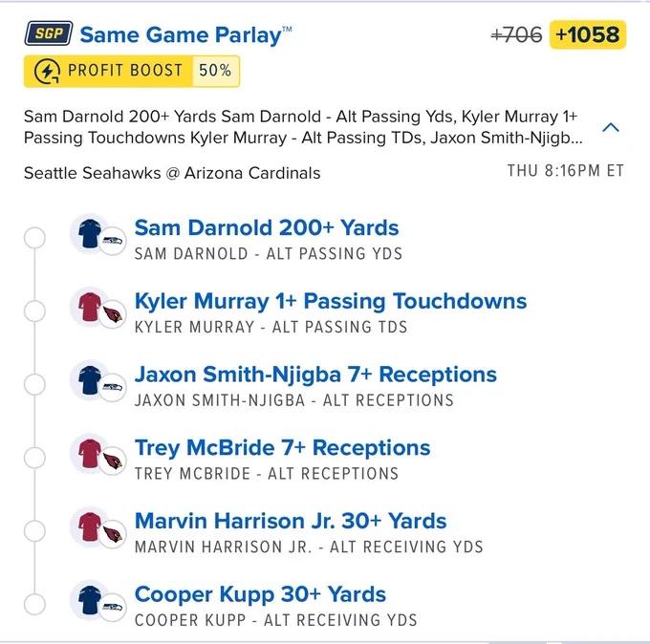This screenshot has width=650, height=644.
Task: Open the Jaxon Smith-Njigba 7+ Receptions selection
Action: (x=315, y=375)
